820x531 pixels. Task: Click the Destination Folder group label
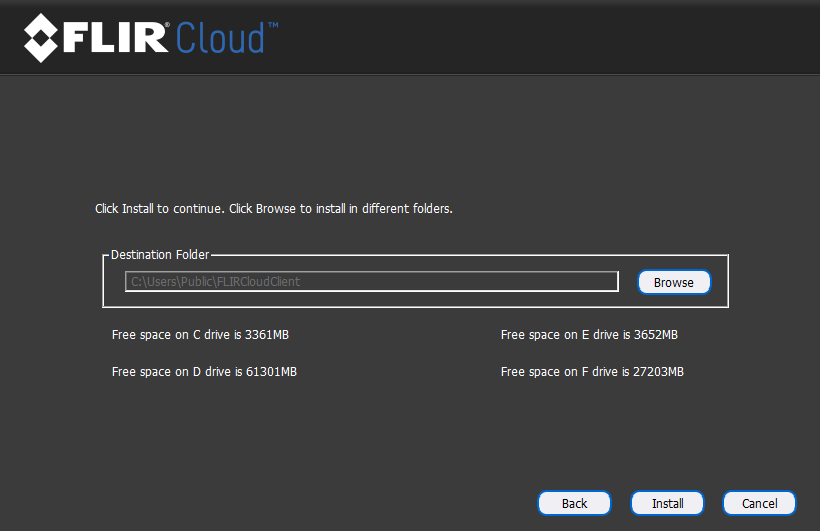(x=160, y=255)
